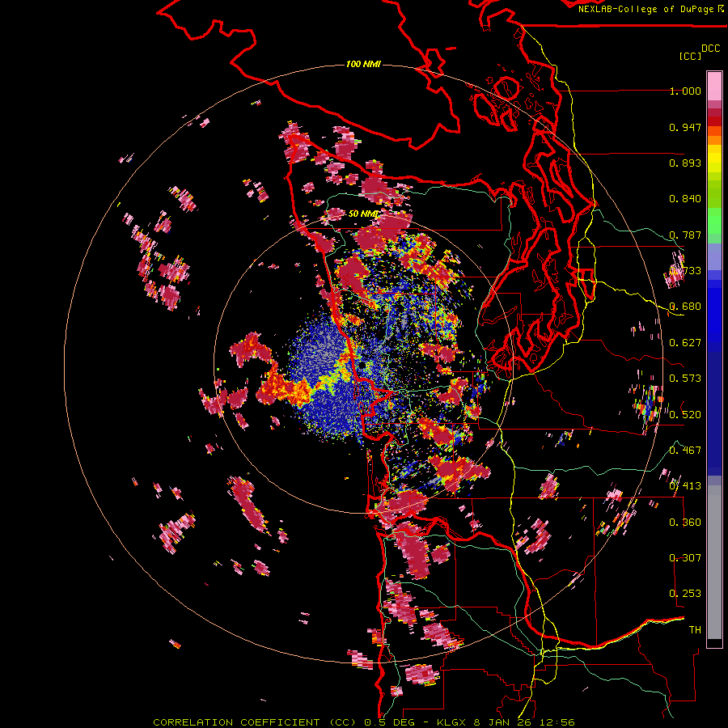Click the TH label on the legend
728x728 pixels.
click(x=695, y=630)
